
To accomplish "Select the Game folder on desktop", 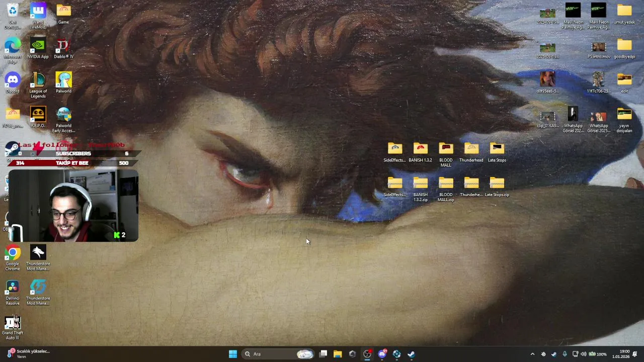I will click(63, 14).
